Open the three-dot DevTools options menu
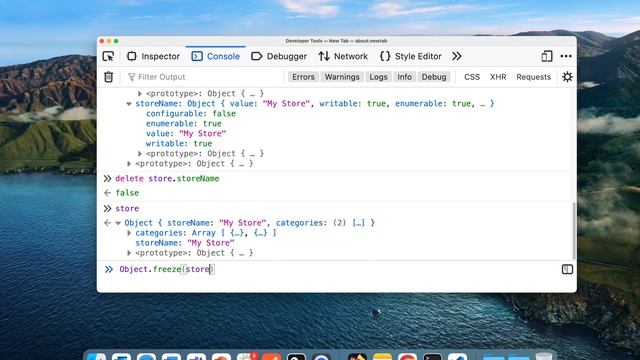Image resolution: width=640 pixels, height=360 pixels. pyautogui.click(x=566, y=56)
